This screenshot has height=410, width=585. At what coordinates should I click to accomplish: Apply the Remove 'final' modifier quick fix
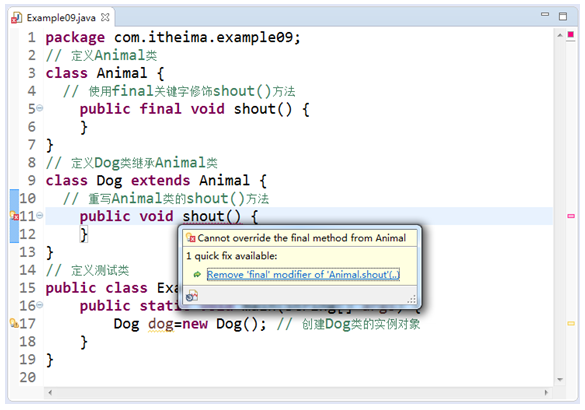tap(303, 275)
